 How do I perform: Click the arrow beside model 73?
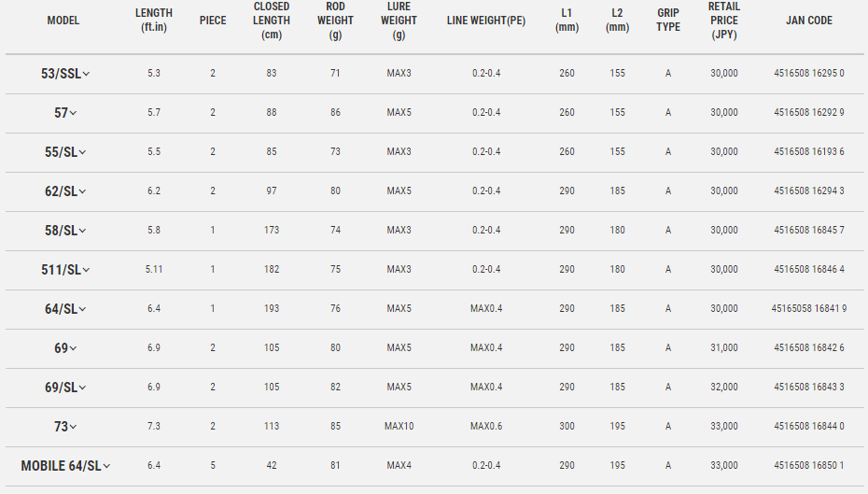73,427
